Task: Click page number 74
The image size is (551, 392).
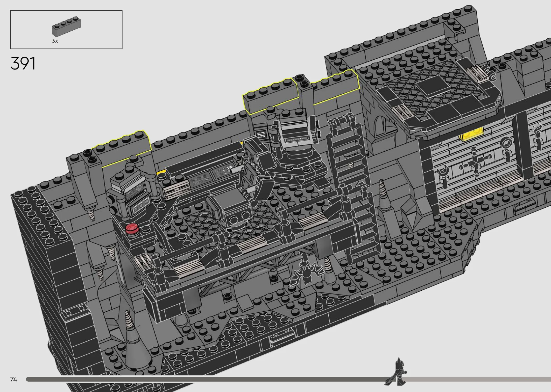Action: pos(13,380)
